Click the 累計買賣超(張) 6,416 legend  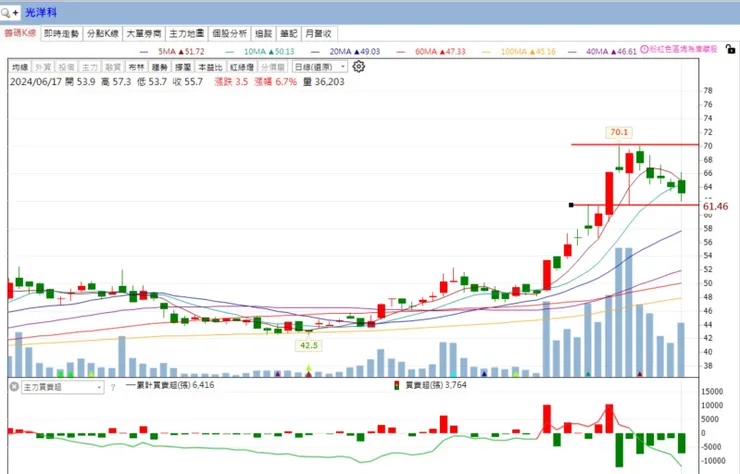click(x=170, y=385)
